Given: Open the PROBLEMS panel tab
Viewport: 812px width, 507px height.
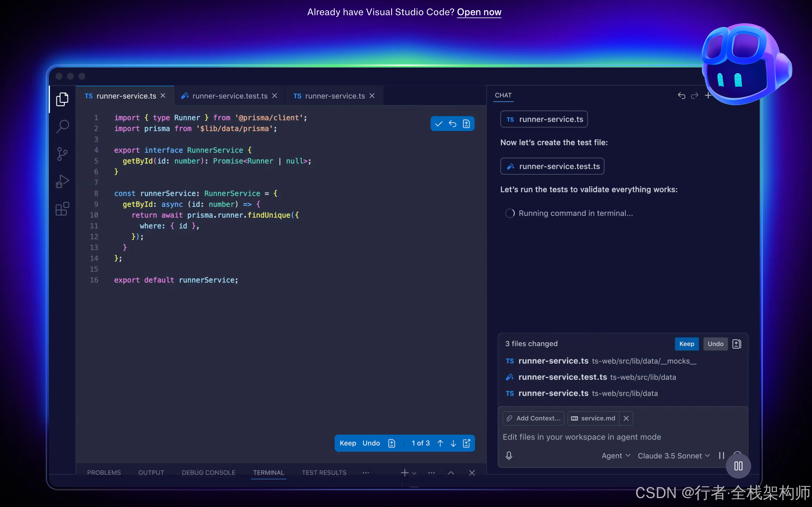Looking at the screenshot, I should 104,473.
